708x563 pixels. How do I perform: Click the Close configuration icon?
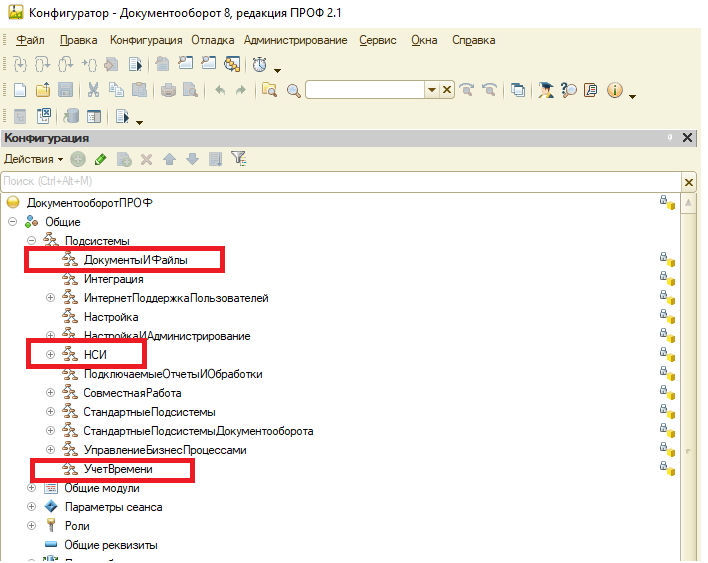coord(43,116)
